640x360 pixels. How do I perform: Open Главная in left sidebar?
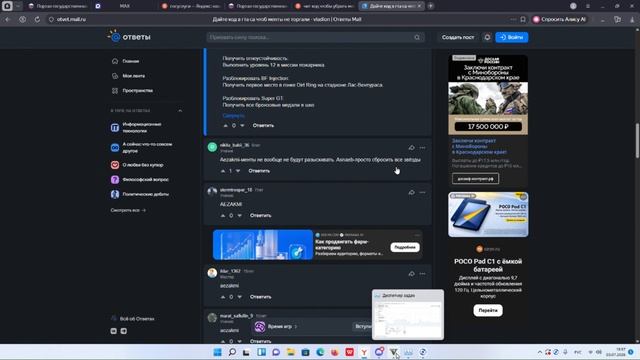(x=126, y=61)
